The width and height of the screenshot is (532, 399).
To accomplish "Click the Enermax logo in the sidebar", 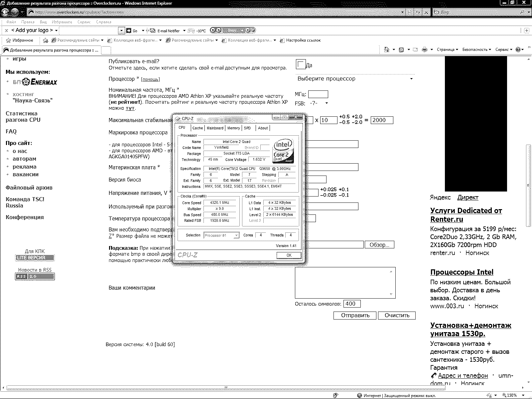I will point(40,82).
